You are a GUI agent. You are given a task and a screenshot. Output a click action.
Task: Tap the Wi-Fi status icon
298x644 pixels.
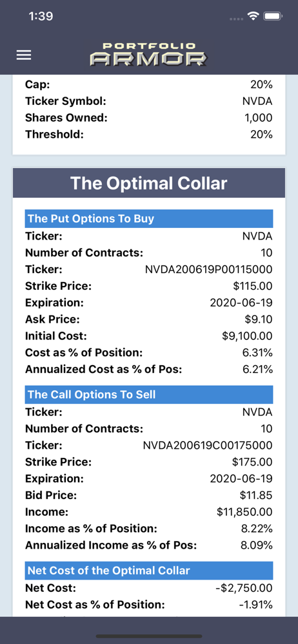point(253,17)
